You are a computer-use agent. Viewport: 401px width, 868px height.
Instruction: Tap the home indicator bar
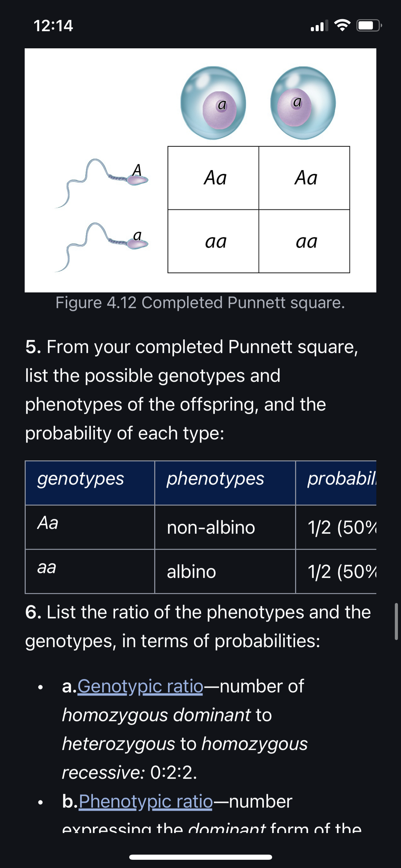click(200, 857)
